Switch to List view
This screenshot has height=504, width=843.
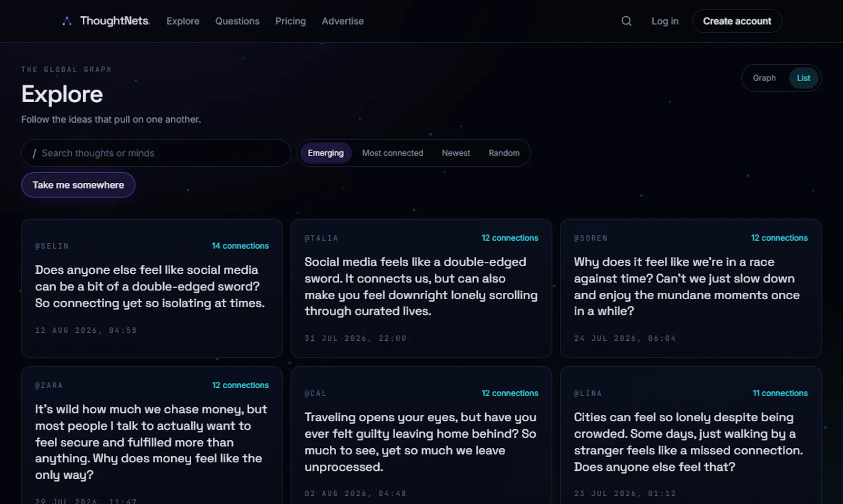[803, 78]
